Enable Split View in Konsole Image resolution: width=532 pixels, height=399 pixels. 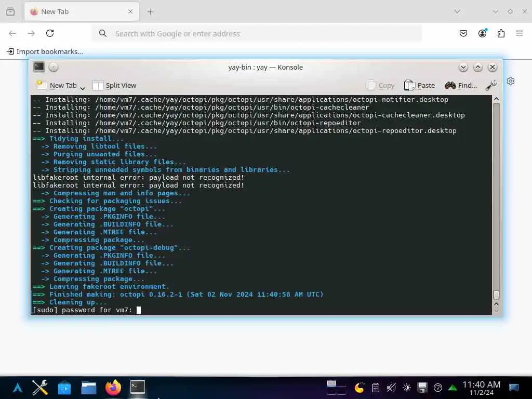coord(114,86)
